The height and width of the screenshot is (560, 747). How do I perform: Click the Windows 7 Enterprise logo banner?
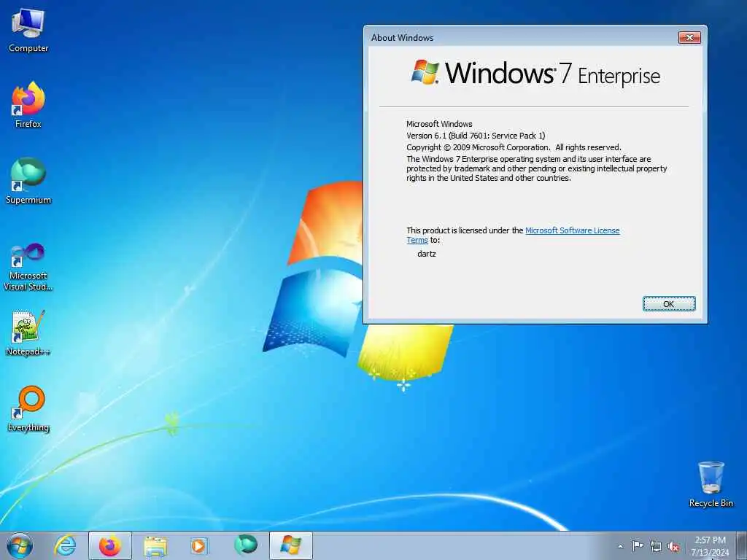click(x=535, y=74)
